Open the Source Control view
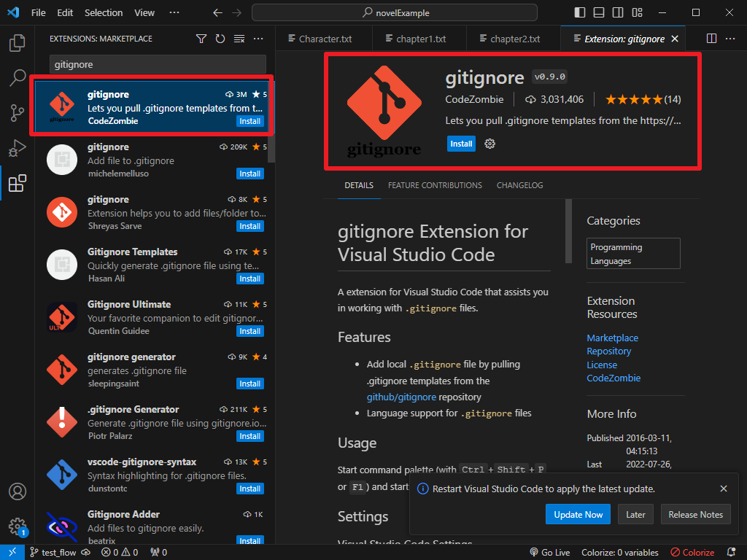The width and height of the screenshot is (747, 560). coord(18,113)
